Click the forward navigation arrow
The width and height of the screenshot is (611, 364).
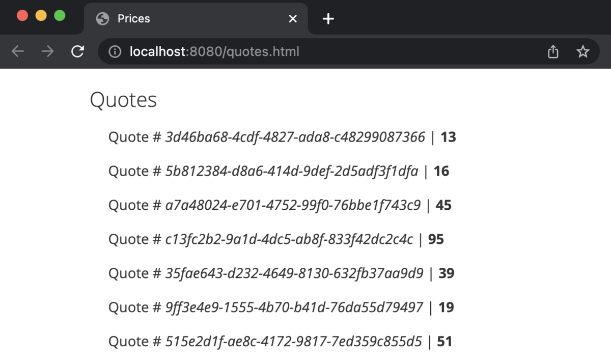click(x=47, y=51)
